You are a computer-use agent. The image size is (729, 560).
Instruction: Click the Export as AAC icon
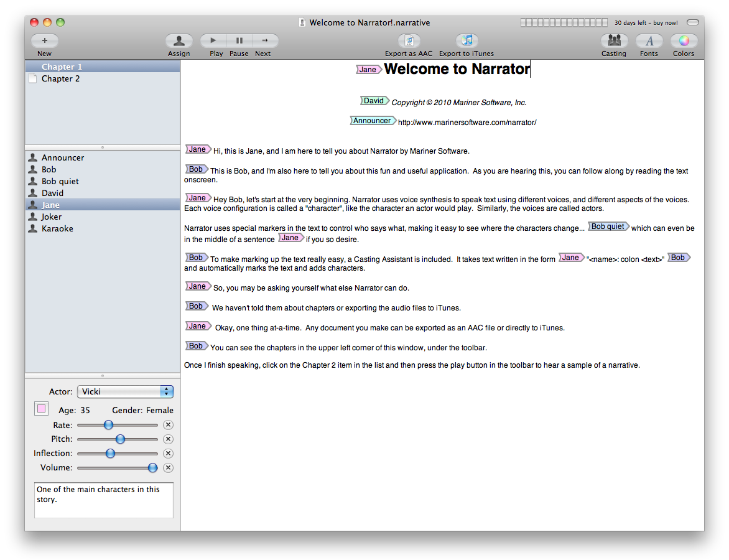coord(409,41)
